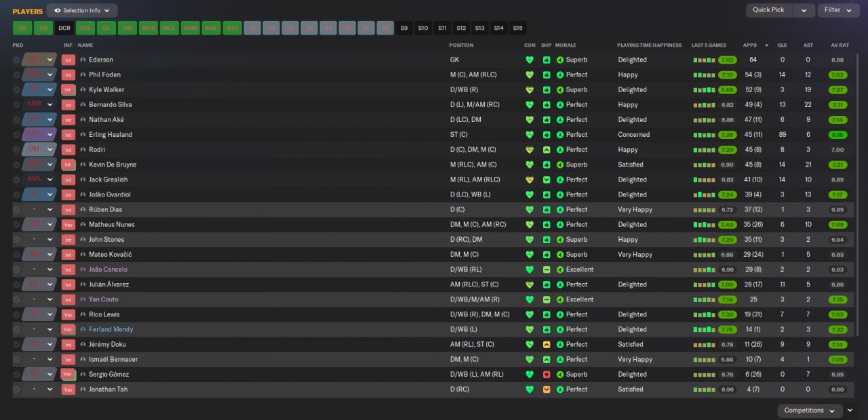The height and width of the screenshot is (420, 868).
Task: Sort by the AV RAT column header
Action: [840, 45]
